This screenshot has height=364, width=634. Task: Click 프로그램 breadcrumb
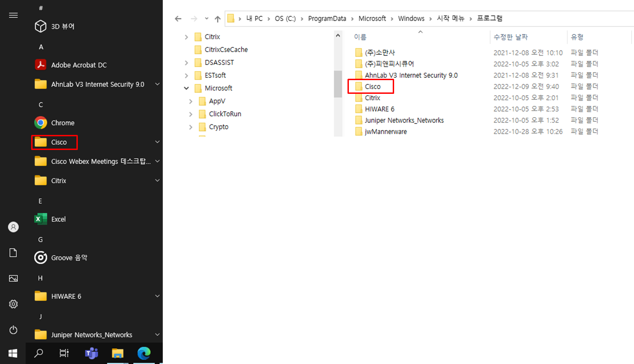(489, 18)
